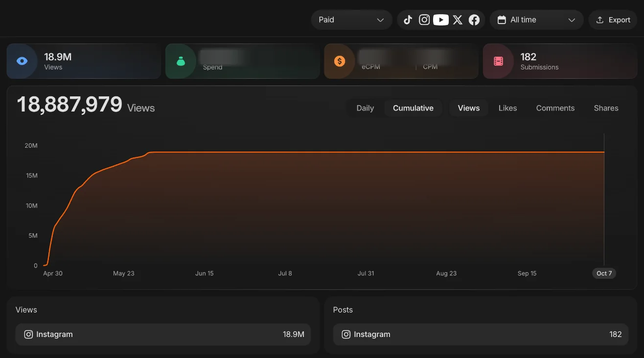Open the eCPM and CPM stat card

[x=401, y=61]
